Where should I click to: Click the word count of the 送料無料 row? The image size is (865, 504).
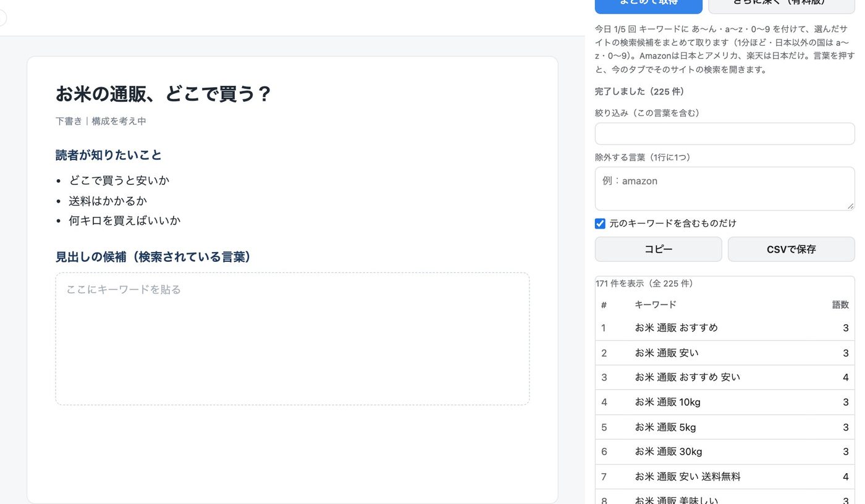coord(846,476)
